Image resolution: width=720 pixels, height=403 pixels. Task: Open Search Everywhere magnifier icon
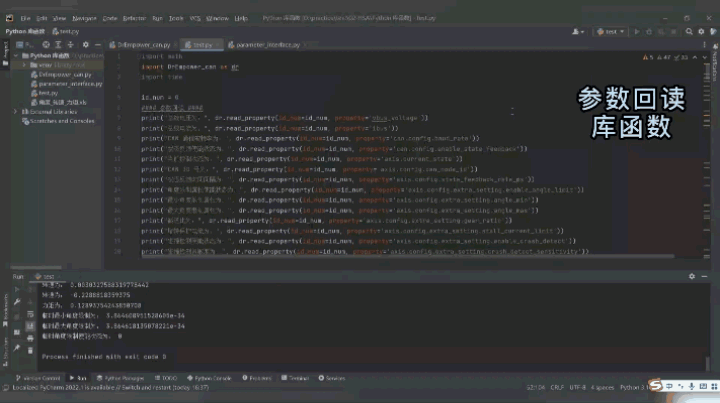click(689, 32)
